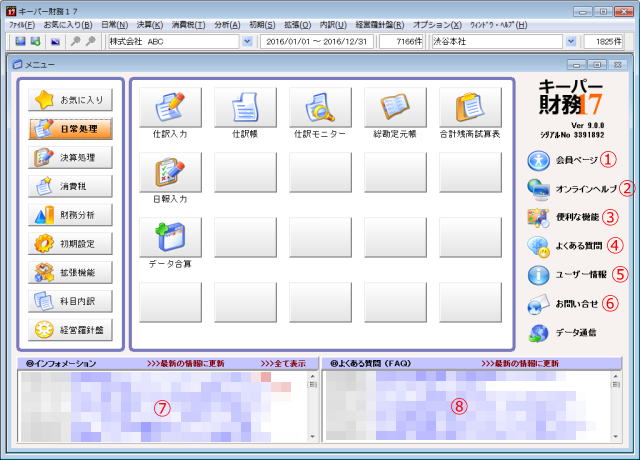Image resolution: width=640 pixels, height=460 pixels.
Task: Open お問い合せ contact inquiry
Action: [x=563, y=304]
